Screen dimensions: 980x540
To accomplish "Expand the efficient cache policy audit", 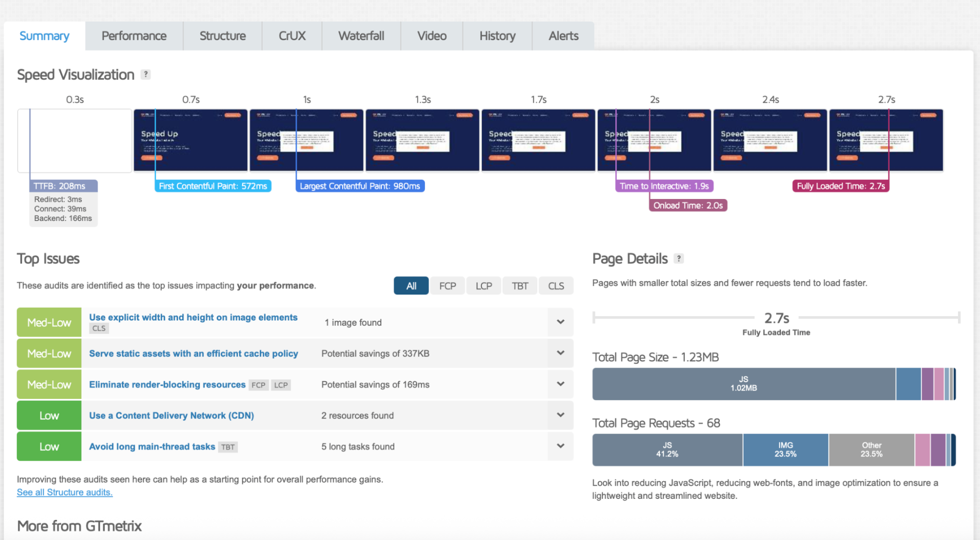I will pos(560,353).
